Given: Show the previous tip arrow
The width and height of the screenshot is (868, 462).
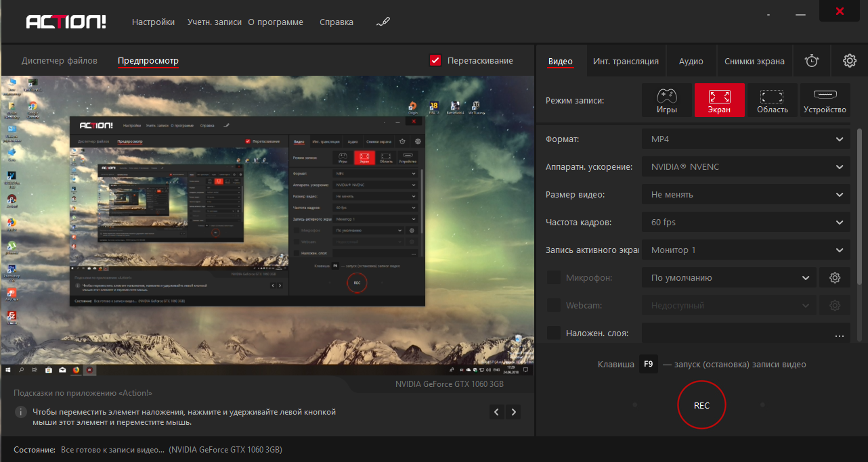Looking at the screenshot, I should coord(497,412).
